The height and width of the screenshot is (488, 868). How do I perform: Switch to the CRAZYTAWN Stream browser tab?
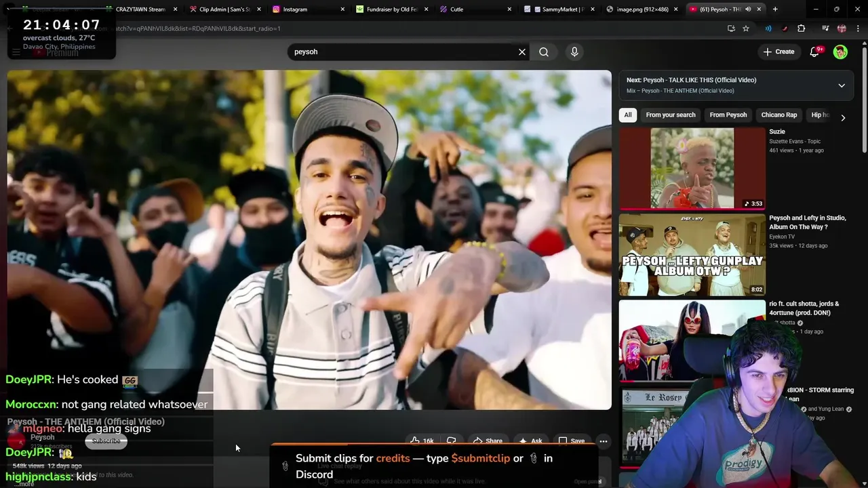pyautogui.click(x=140, y=9)
